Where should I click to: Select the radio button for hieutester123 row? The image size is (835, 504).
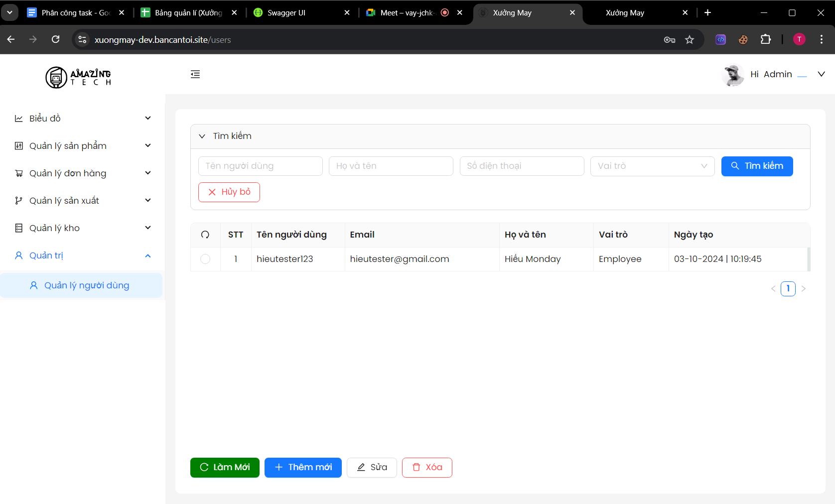[205, 259]
